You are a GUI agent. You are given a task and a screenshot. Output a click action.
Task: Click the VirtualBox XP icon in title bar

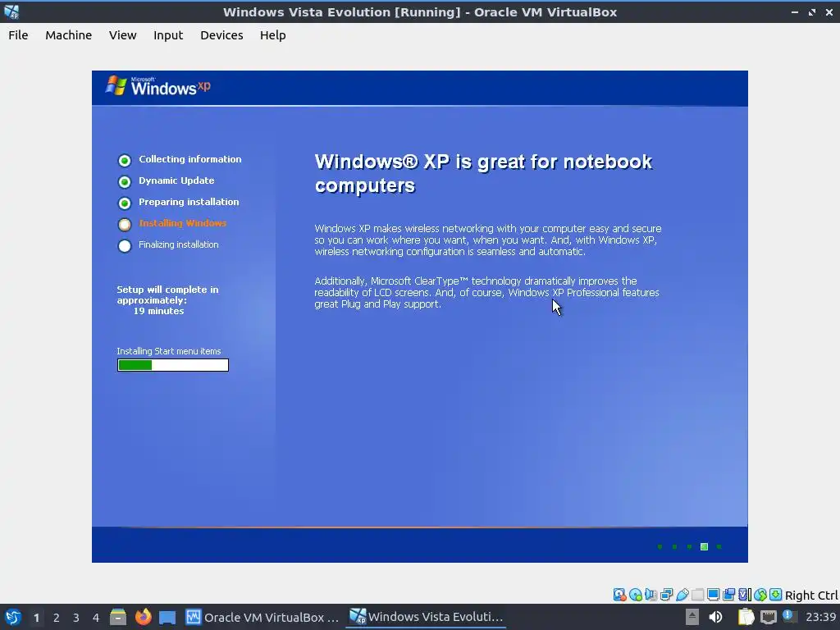tap(11, 11)
